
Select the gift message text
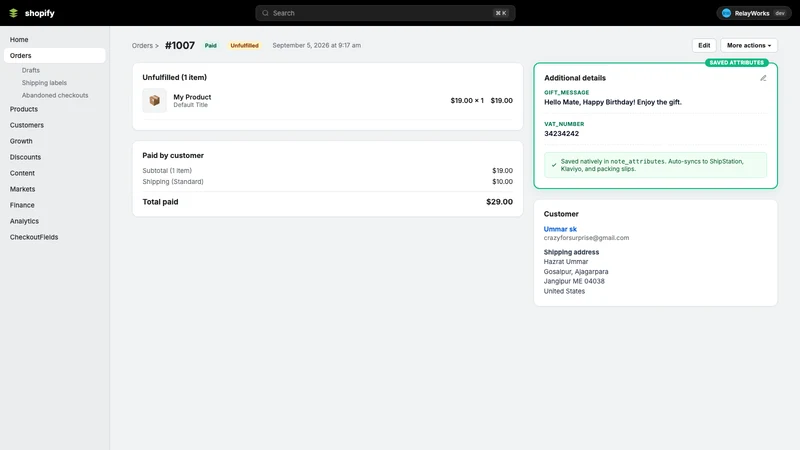click(613, 102)
